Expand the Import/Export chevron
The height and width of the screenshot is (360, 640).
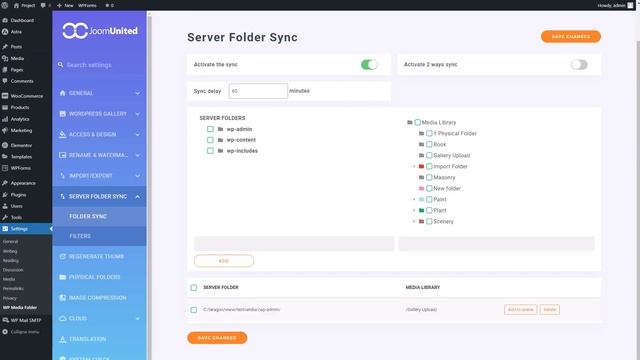click(x=138, y=176)
